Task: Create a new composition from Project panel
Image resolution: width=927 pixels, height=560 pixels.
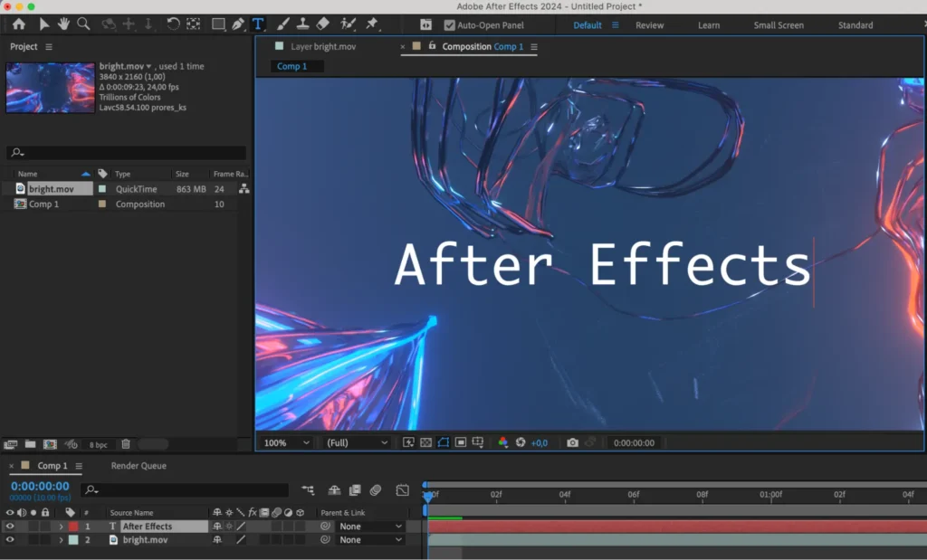Action: point(51,444)
